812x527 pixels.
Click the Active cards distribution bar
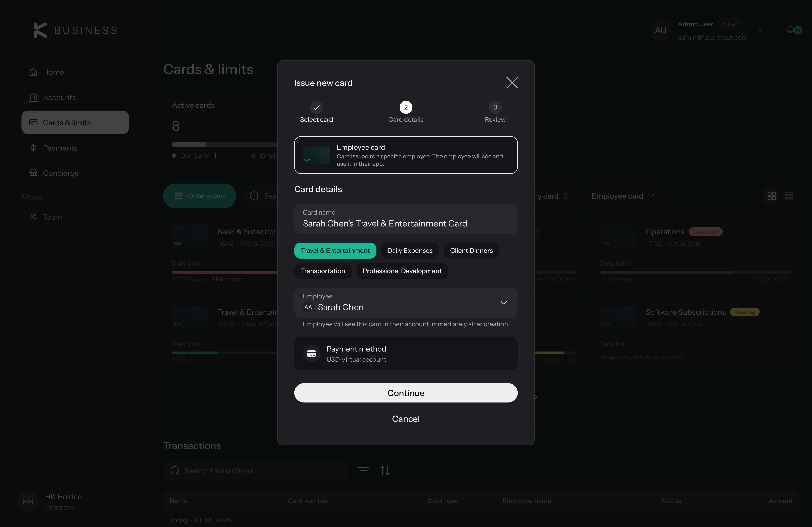click(224, 144)
